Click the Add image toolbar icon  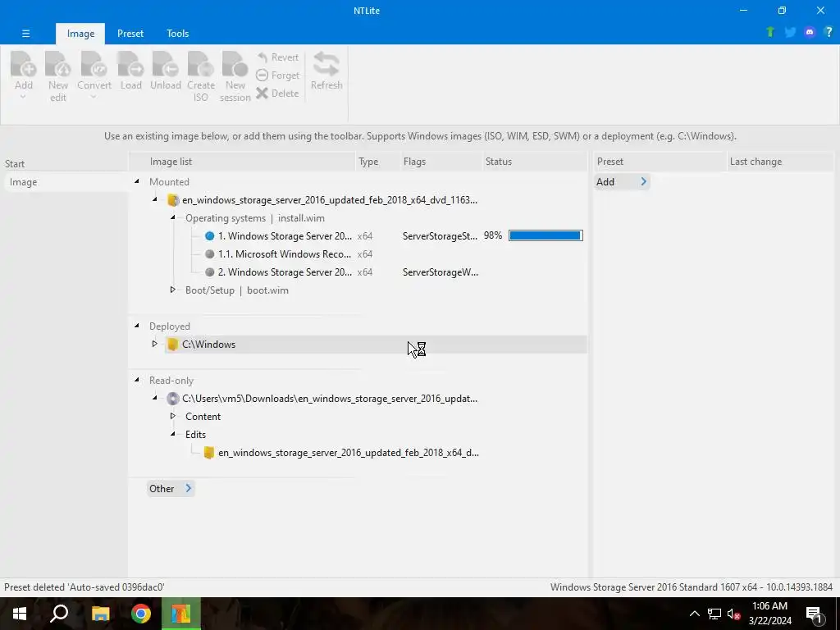coord(24,64)
